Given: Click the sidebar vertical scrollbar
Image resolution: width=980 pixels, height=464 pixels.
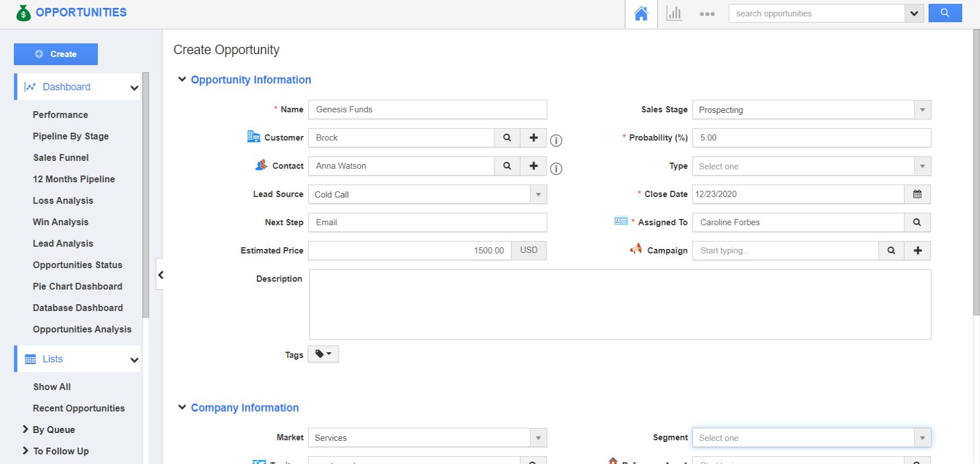Looking at the screenshot, I should click(146, 195).
